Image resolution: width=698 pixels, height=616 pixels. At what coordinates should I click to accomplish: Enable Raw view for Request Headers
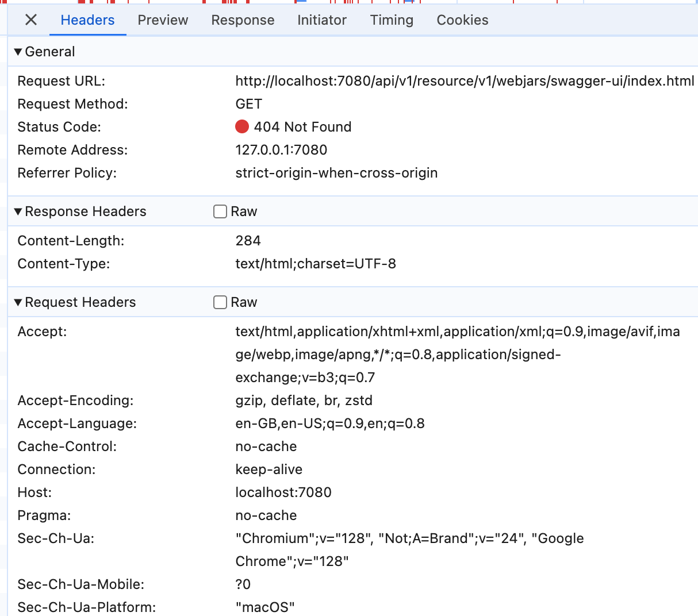pyautogui.click(x=220, y=302)
